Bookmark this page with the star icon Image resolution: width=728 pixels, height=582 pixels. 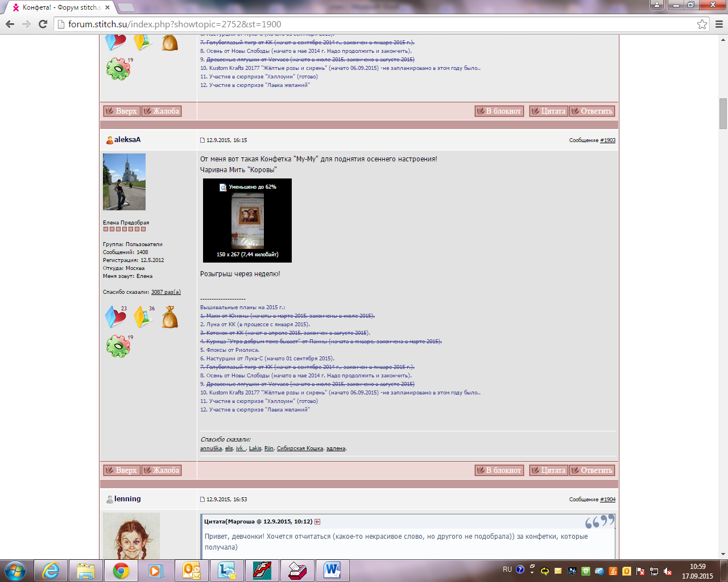tap(702, 24)
